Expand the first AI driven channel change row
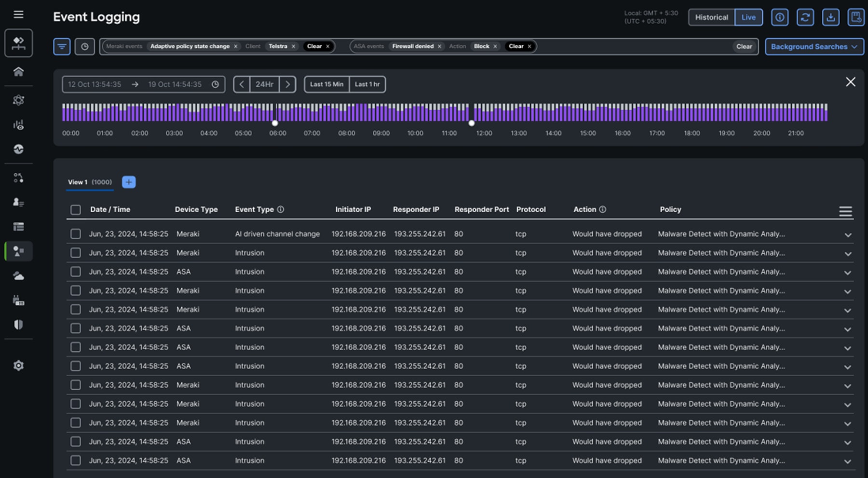Image resolution: width=868 pixels, height=478 pixels. coord(847,235)
